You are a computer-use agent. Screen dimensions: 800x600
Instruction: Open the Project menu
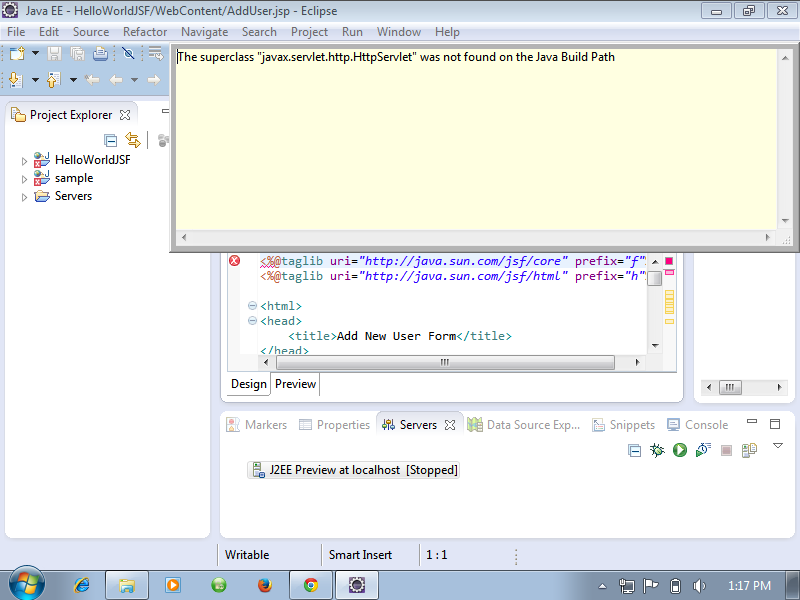pyautogui.click(x=309, y=32)
